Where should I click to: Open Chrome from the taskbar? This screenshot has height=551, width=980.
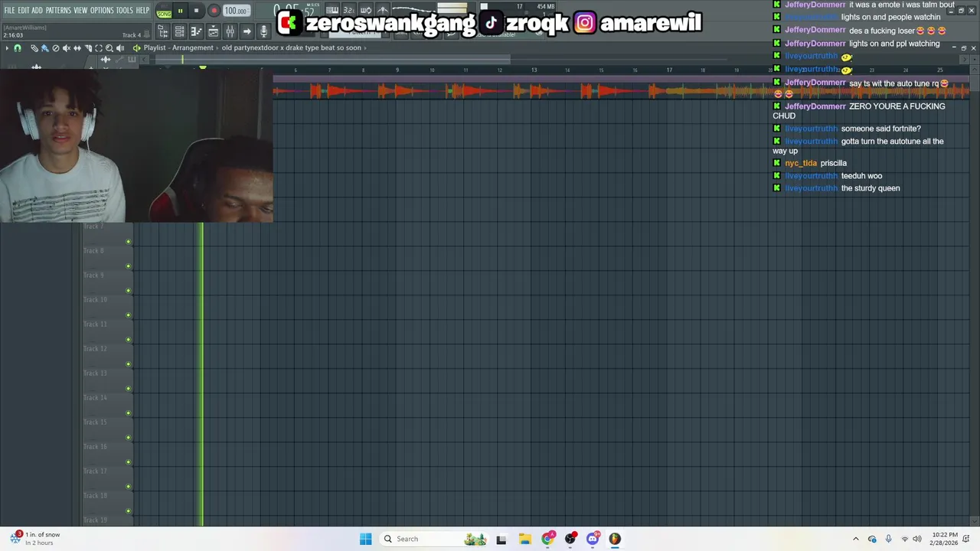pyautogui.click(x=547, y=539)
